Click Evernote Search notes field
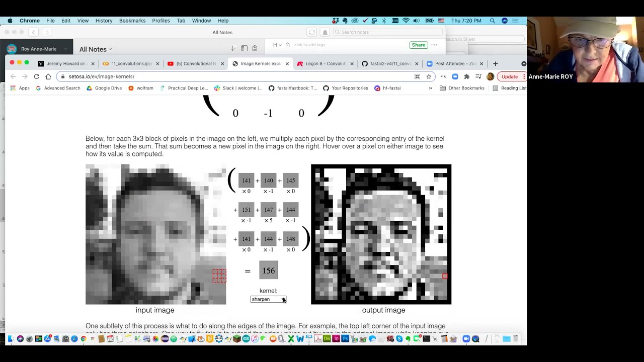 pos(387,32)
